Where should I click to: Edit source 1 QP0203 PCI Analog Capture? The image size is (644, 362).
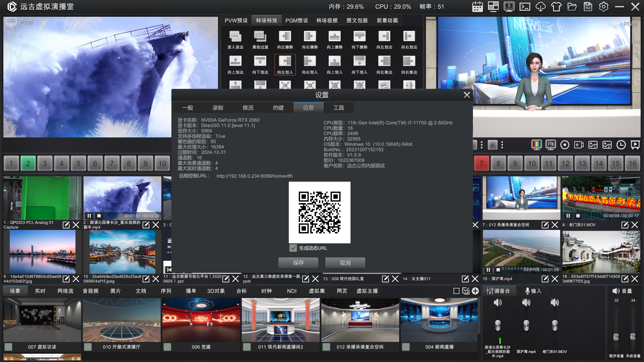[66, 225]
